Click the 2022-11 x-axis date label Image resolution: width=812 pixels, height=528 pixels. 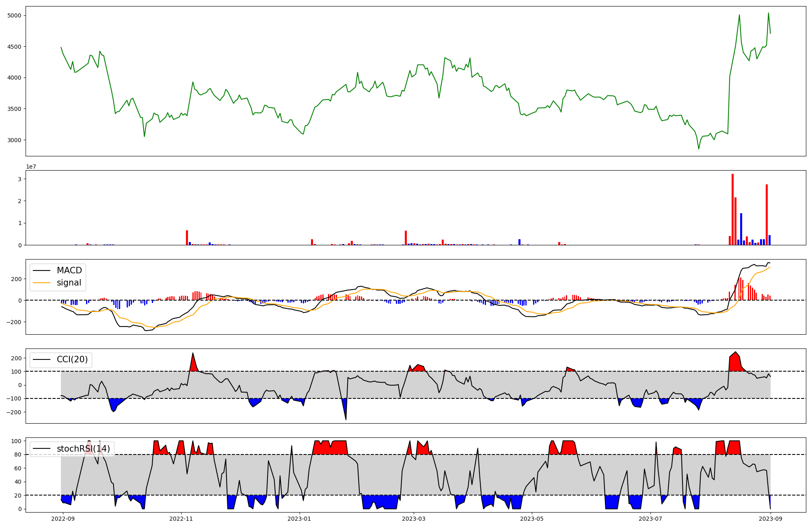coord(181,519)
